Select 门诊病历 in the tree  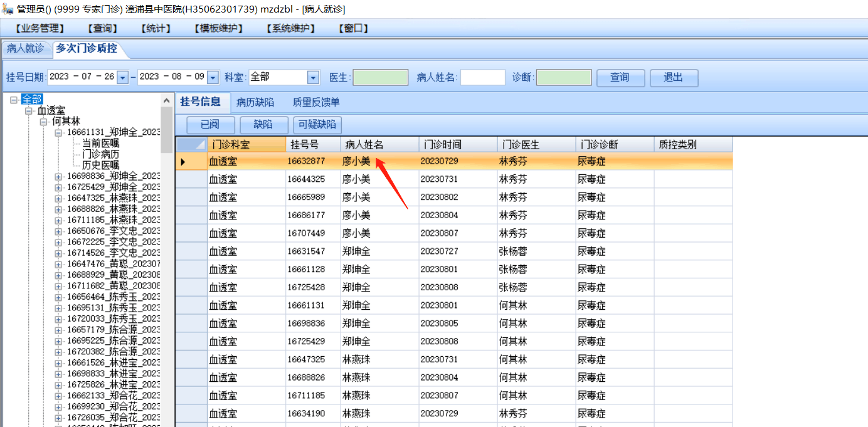point(101,154)
